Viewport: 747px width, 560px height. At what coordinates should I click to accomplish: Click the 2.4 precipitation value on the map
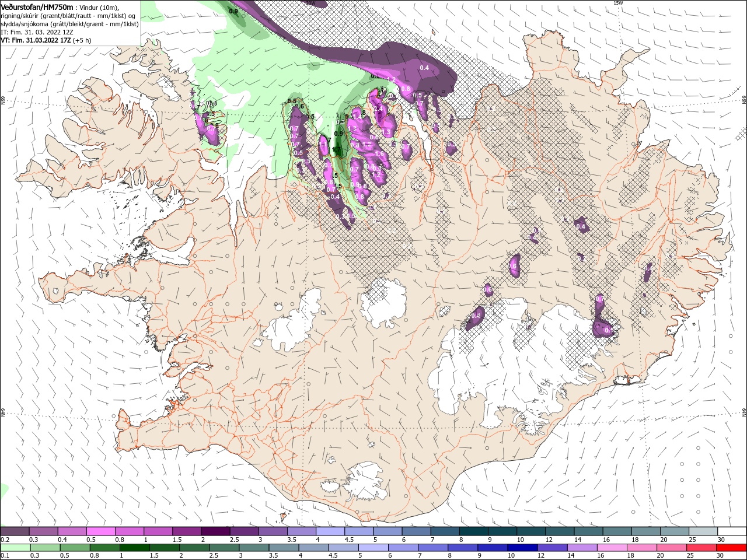click(x=378, y=108)
